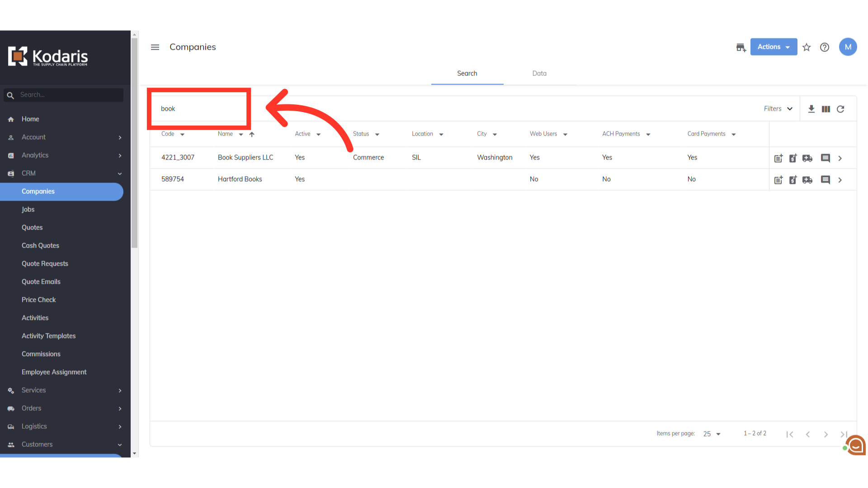Refresh the companies table

(x=840, y=109)
